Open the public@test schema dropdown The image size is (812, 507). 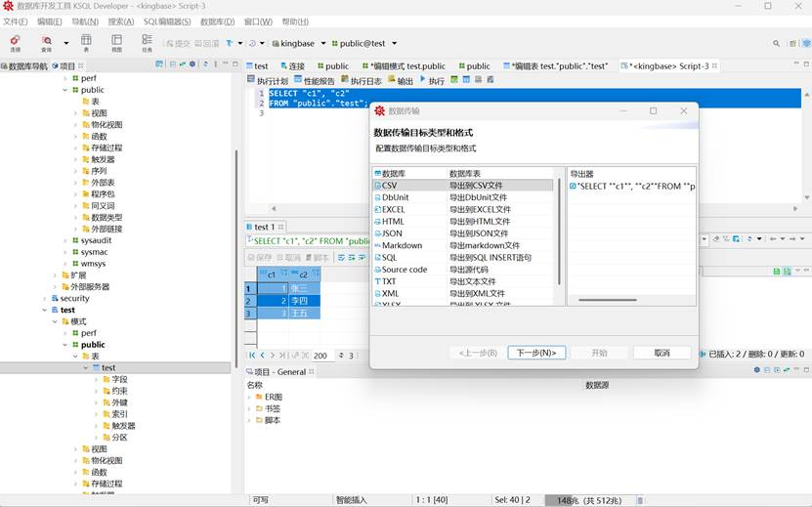point(362,43)
